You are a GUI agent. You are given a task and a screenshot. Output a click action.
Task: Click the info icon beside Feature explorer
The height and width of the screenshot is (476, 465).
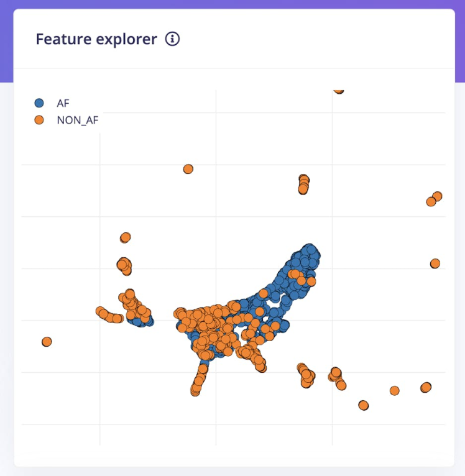172,39
